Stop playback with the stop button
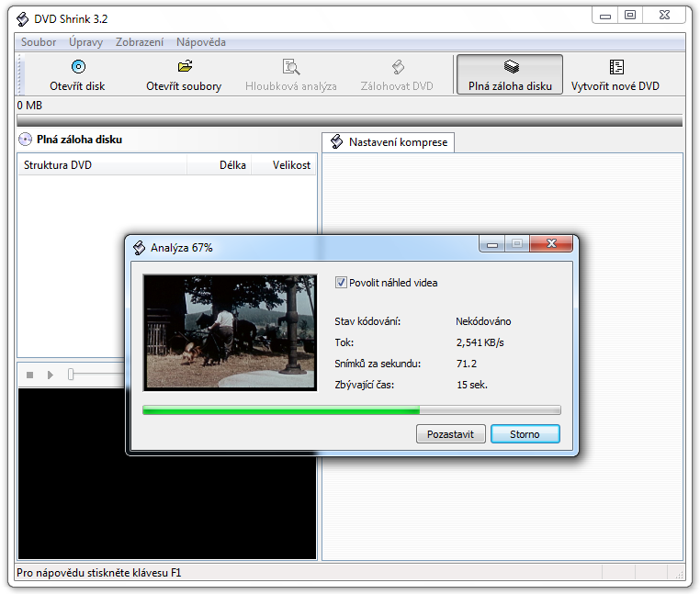 [x=30, y=375]
